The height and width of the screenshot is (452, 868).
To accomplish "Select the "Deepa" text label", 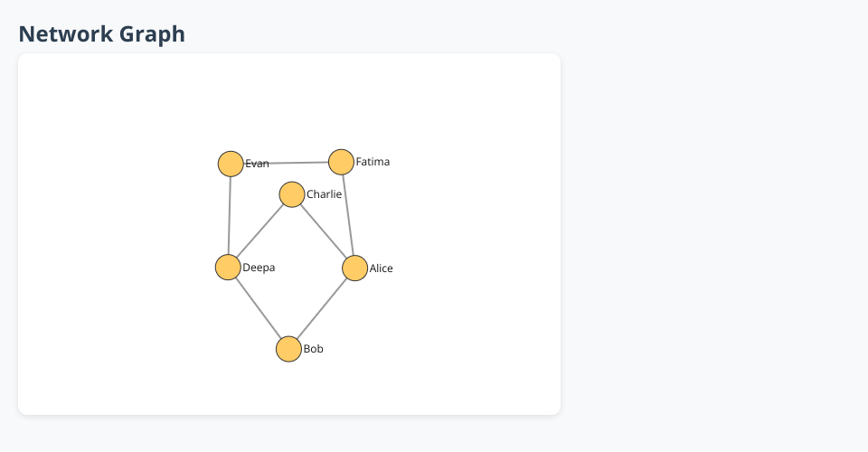I will pos(259,268).
